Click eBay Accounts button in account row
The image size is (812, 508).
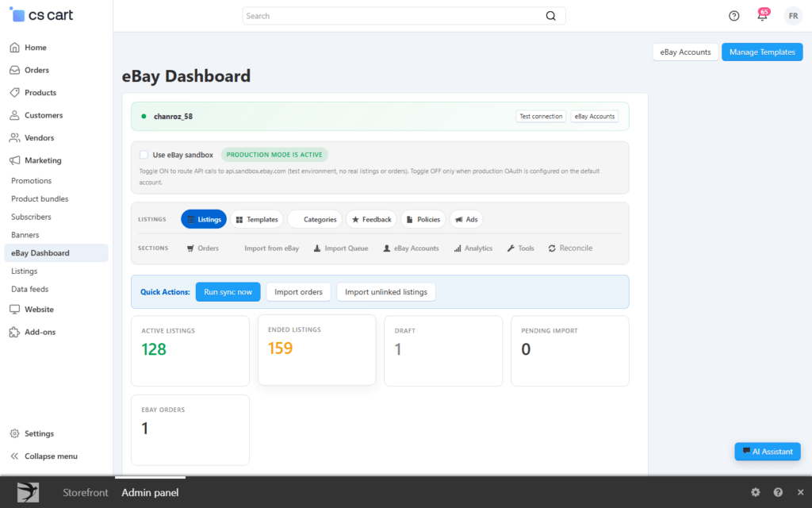[595, 116]
